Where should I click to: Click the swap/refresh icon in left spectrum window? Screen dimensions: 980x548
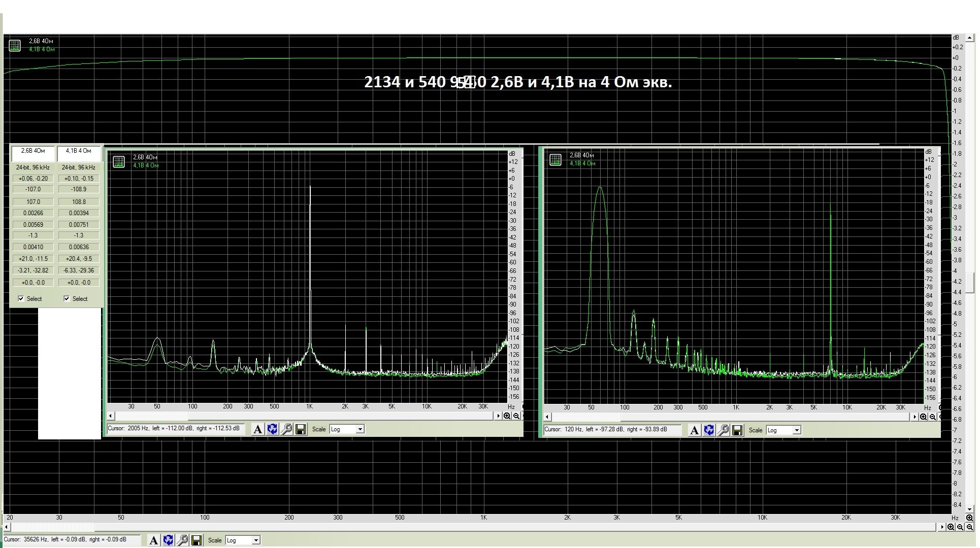[x=272, y=430]
